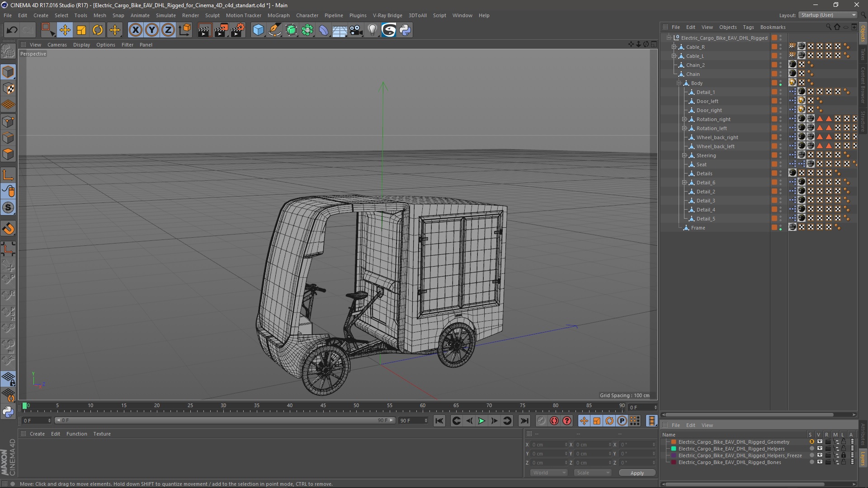Add a Cube primitive object
Image resolution: width=868 pixels, height=488 pixels.
[258, 30]
